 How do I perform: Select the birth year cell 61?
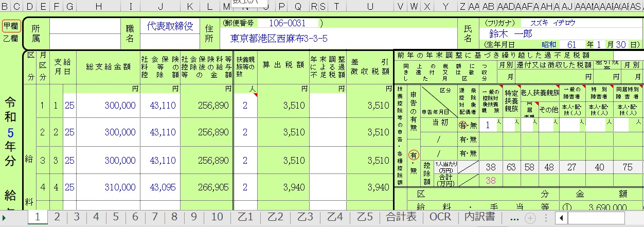click(571, 44)
